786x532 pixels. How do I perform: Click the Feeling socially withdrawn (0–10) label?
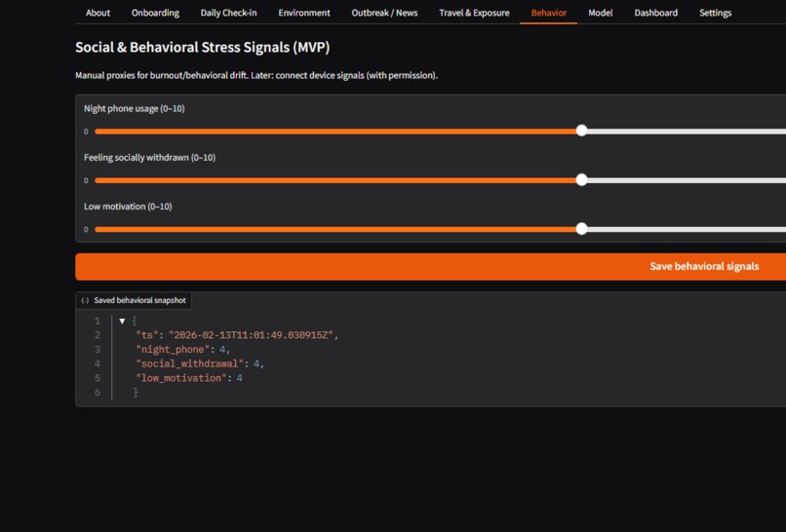[150, 158]
